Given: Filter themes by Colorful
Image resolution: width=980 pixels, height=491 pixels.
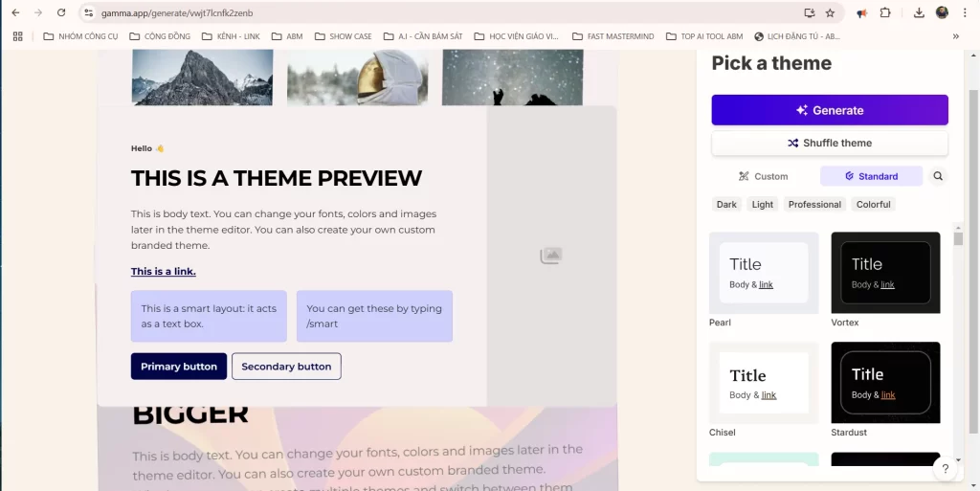Looking at the screenshot, I should click(873, 204).
